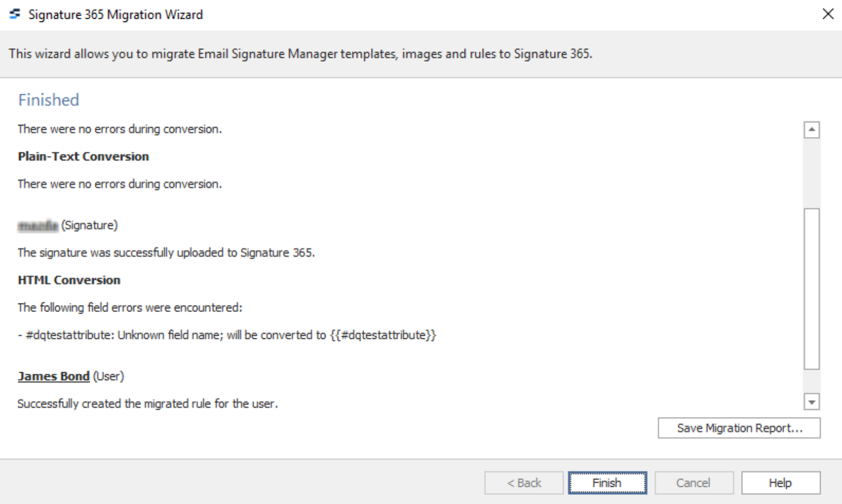Click the first 'no errors during conversion' line

[x=120, y=129]
